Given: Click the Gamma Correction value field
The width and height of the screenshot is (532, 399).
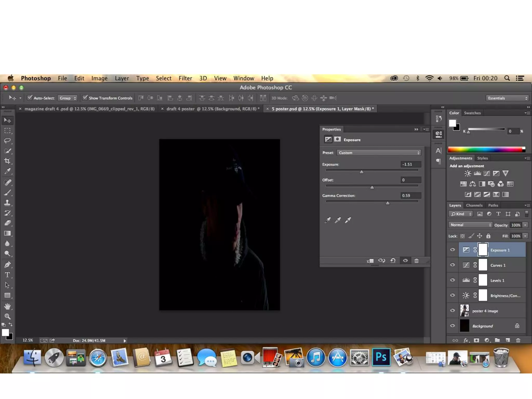Looking at the screenshot, I should point(410,196).
